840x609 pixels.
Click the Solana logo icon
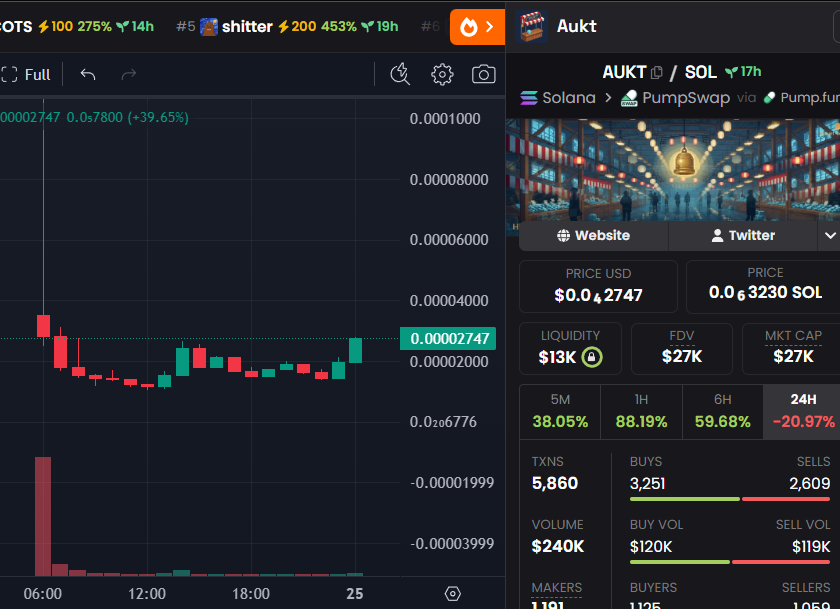(x=529, y=98)
